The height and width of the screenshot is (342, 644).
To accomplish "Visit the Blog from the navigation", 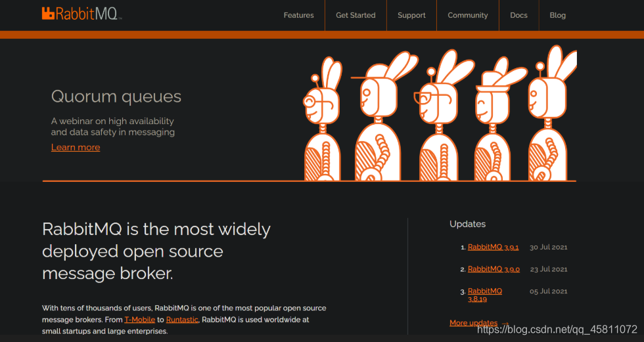I will (x=558, y=15).
